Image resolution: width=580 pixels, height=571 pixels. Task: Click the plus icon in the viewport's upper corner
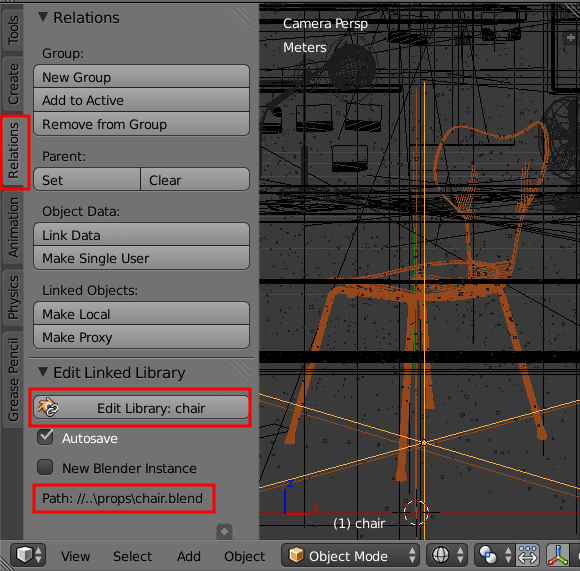point(570,37)
